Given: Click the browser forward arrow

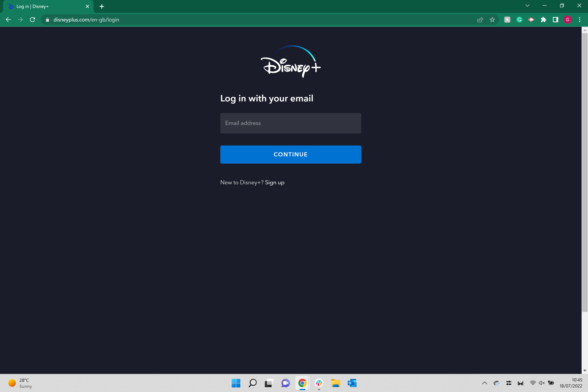Looking at the screenshot, I should pos(20,19).
